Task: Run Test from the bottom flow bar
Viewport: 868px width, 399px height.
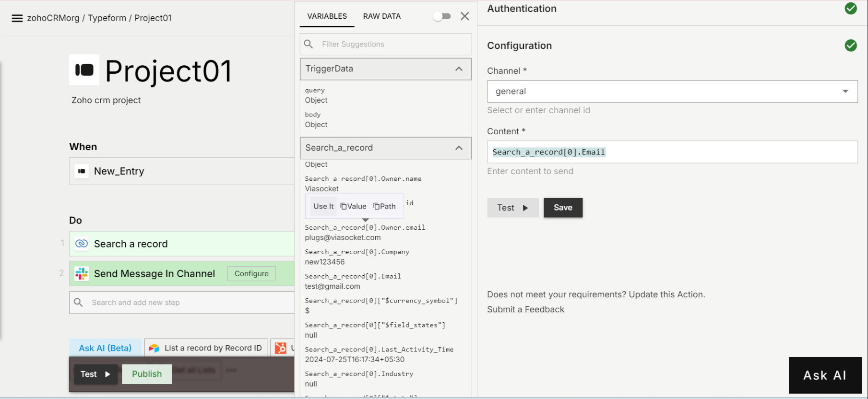Action: 95,374
